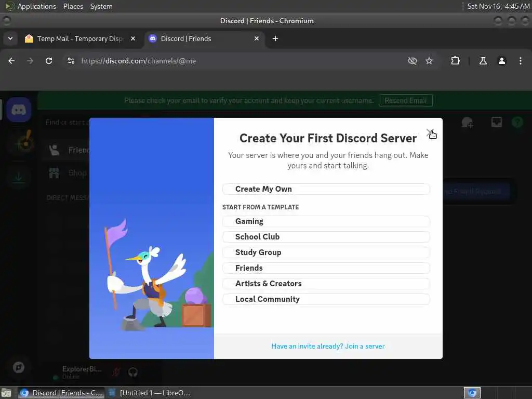Click the Download Apps icon in sidebar
This screenshot has height=399, width=532.
pos(19,177)
